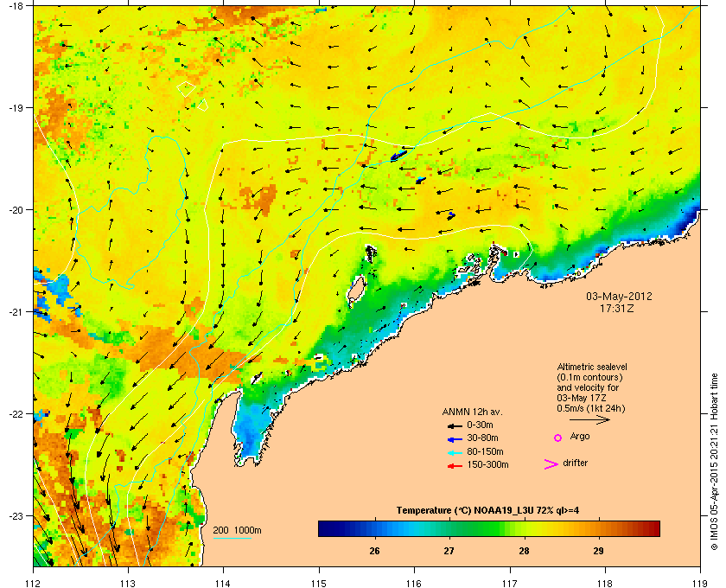Click the small white diamond contour near 113.6, -18.8
The height and width of the screenshot is (588, 726).
pyautogui.click(x=186, y=89)
